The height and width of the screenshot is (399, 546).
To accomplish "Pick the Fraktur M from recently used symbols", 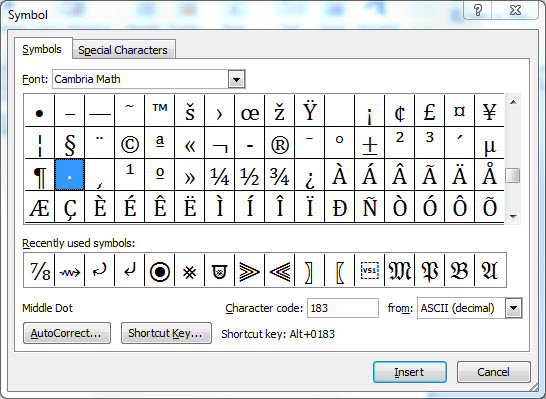I will (x=399, y=271).
